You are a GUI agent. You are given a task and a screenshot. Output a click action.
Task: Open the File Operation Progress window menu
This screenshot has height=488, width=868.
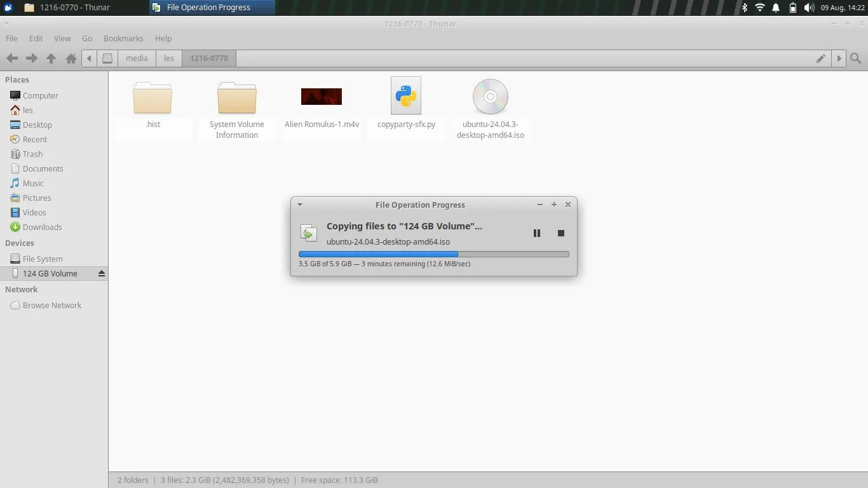point(299,205)
